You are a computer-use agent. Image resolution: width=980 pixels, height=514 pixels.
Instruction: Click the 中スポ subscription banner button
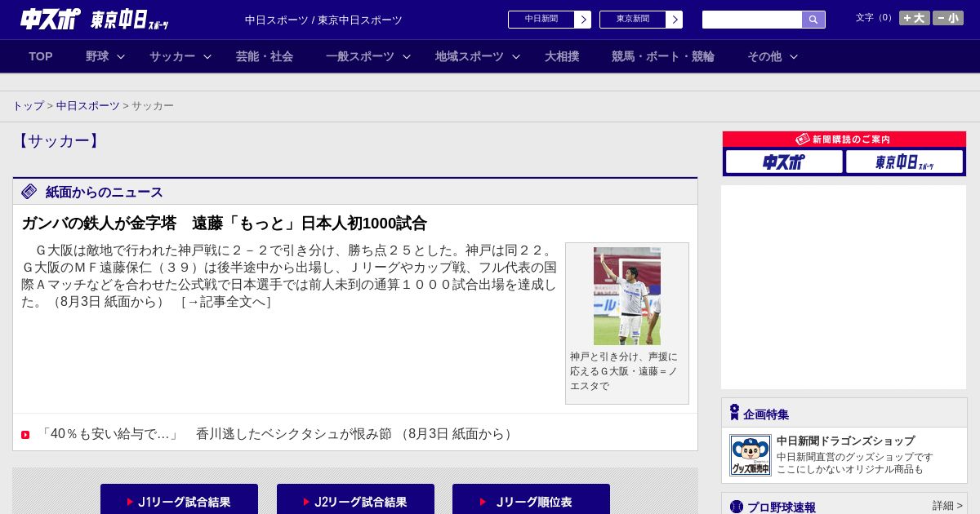(x=784, y=162)
